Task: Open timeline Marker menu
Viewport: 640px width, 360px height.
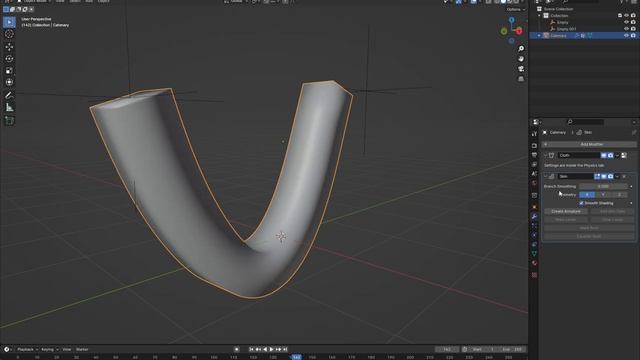Action: coord(82,350)
